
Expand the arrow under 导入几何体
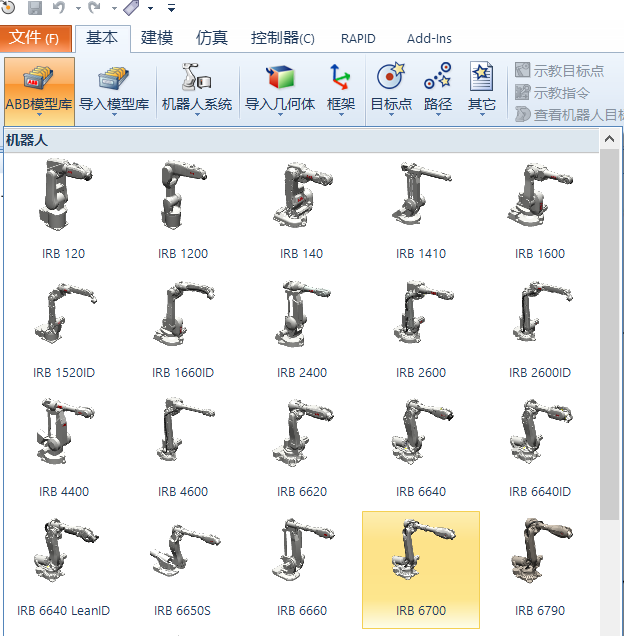point(280,115)
